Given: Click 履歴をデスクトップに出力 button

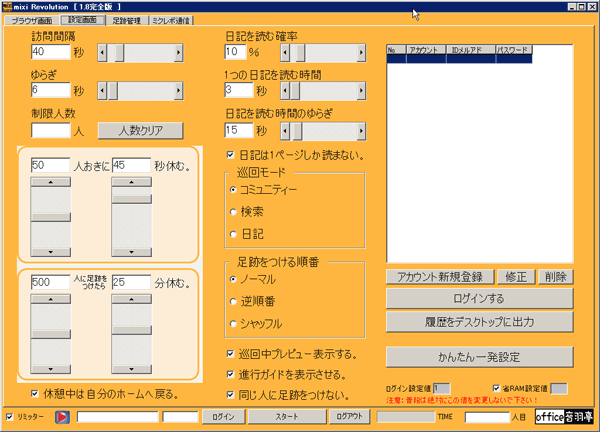Looking at the screenshot, I should 479,322.
